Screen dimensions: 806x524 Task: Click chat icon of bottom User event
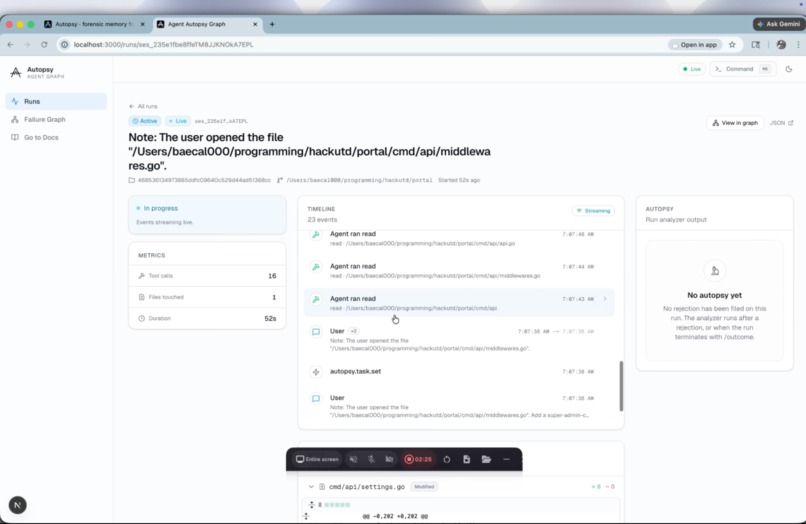[x=316, y=399]
